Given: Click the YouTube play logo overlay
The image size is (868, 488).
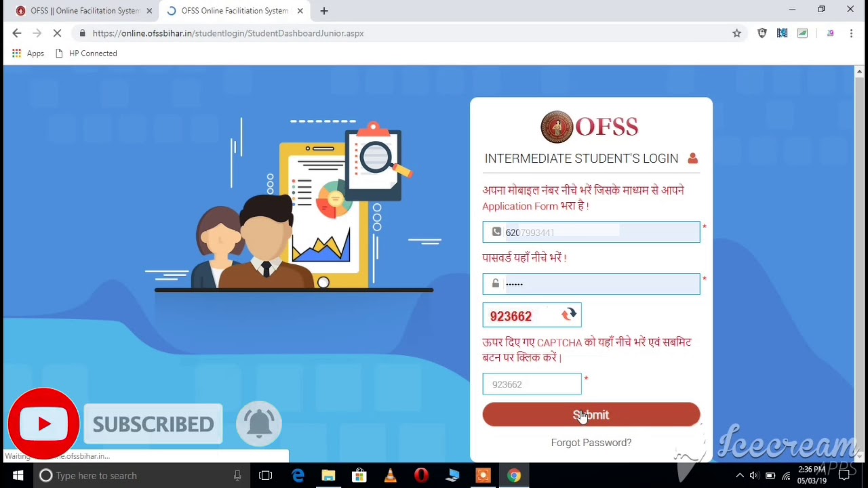Looking at the screenshot, I should click(44, 424).
